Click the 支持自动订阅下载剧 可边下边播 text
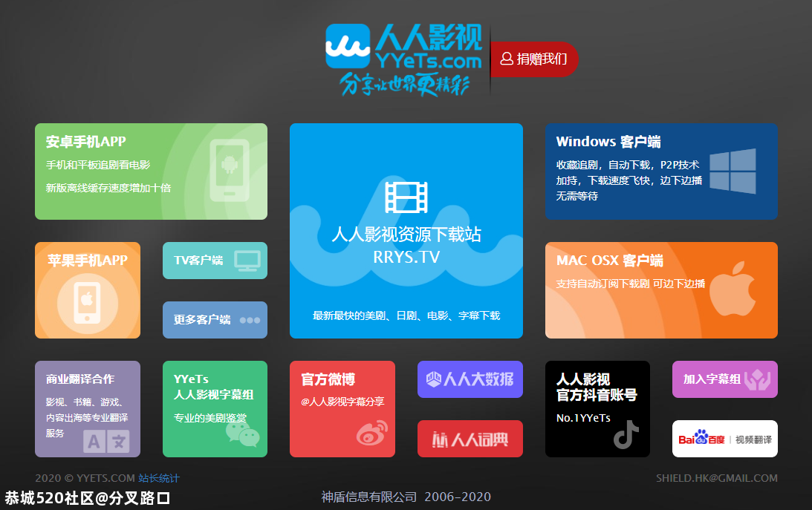The width and height of the screenshot is (812, 510). (631, 284)
